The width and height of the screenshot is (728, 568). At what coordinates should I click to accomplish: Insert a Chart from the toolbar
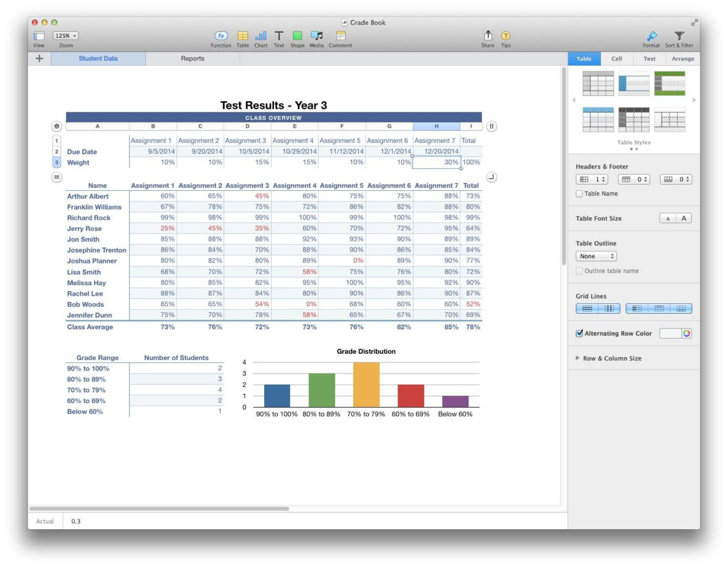261,35
